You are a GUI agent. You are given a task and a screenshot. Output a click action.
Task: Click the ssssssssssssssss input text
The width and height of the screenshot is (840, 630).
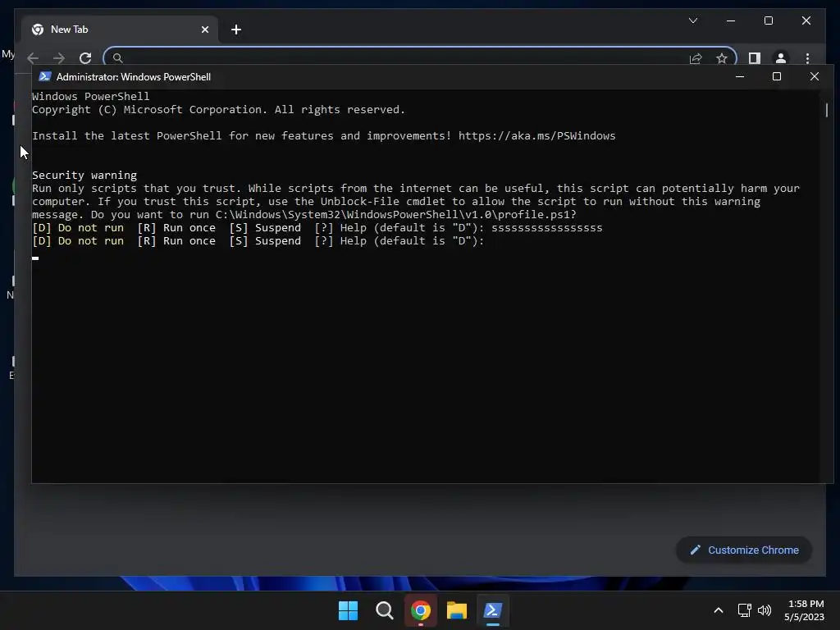[x=547, y=228]
